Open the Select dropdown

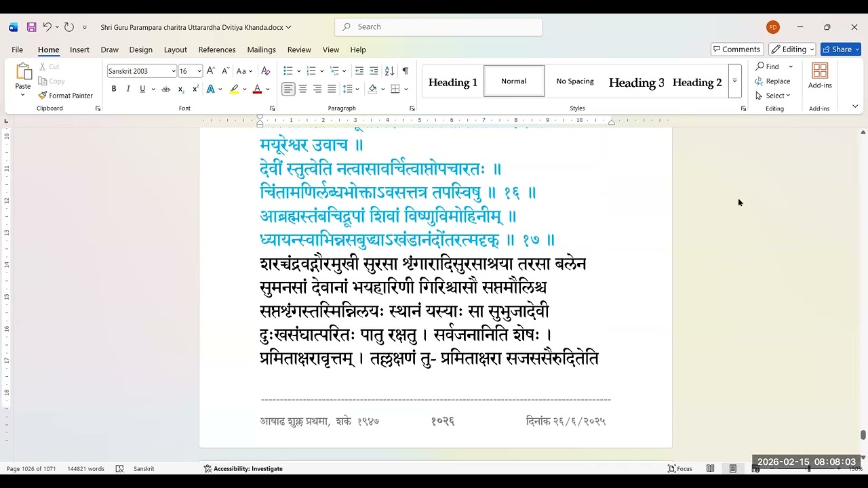(772, 96)
